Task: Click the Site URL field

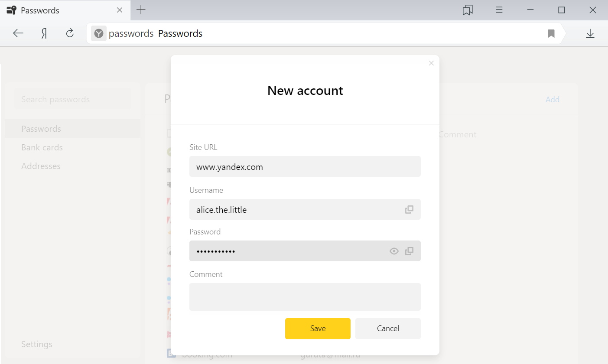Action: point(305,166)
